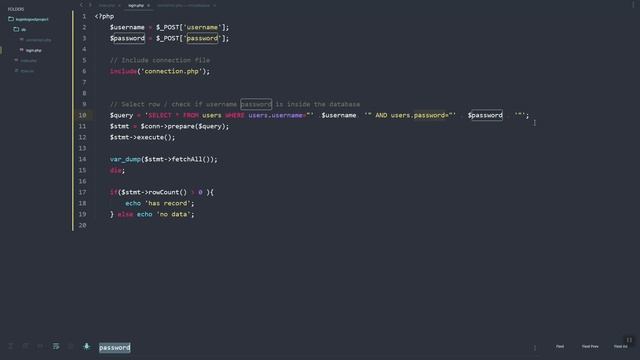The image size is (640, 360).
Task: Click highlighted $password at end of line 10
Action: [485, 115]
